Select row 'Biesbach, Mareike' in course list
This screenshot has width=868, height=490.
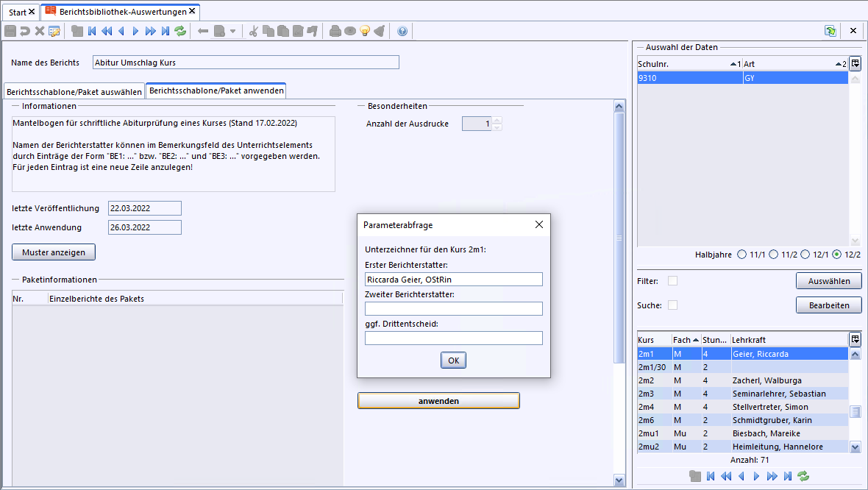click(x=742, y=433)
